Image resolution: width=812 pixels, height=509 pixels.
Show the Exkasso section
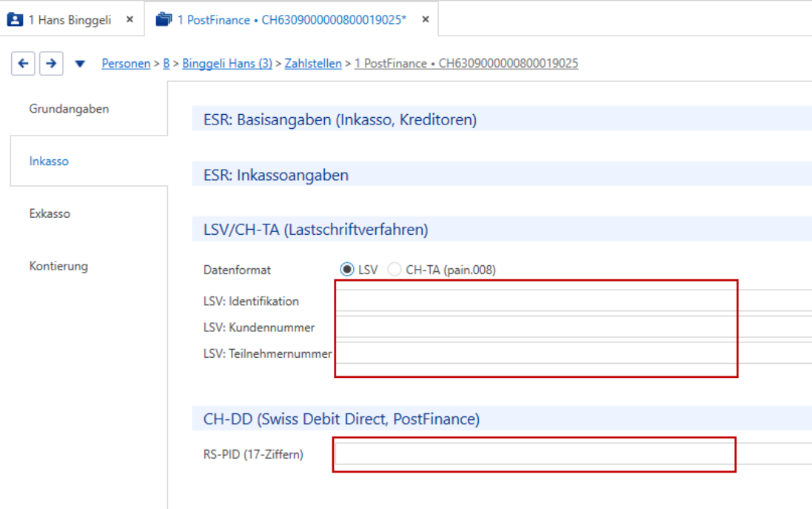(50, 213)
